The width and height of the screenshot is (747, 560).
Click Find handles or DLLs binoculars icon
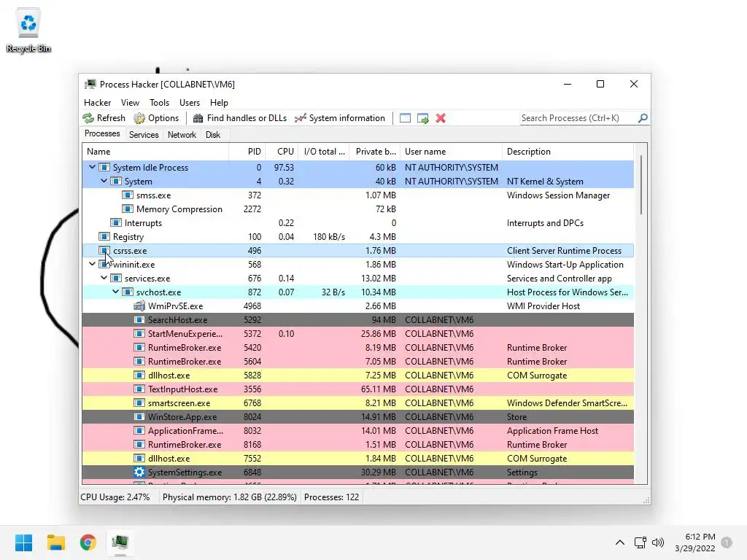198,118
